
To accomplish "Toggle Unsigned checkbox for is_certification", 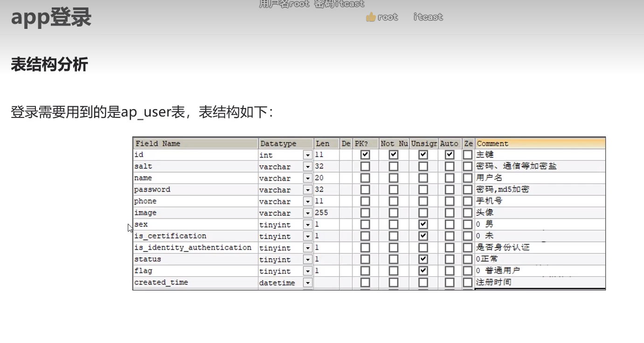I will coord(423,236).
